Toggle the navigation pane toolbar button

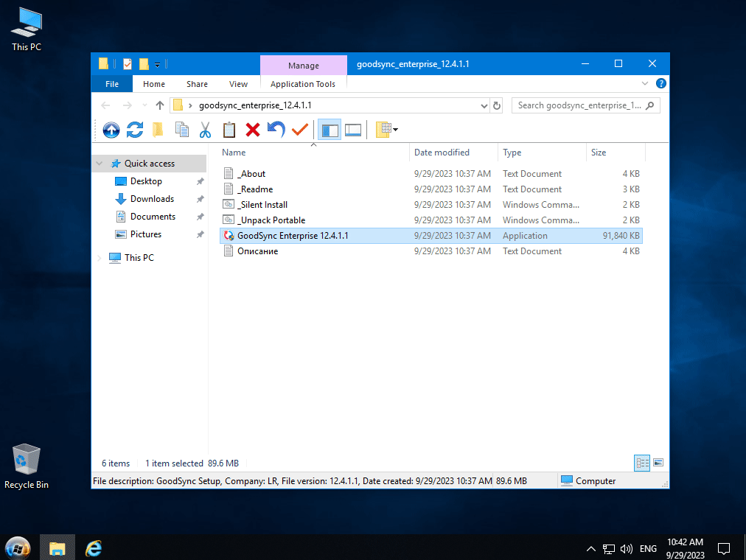(330, 130)
